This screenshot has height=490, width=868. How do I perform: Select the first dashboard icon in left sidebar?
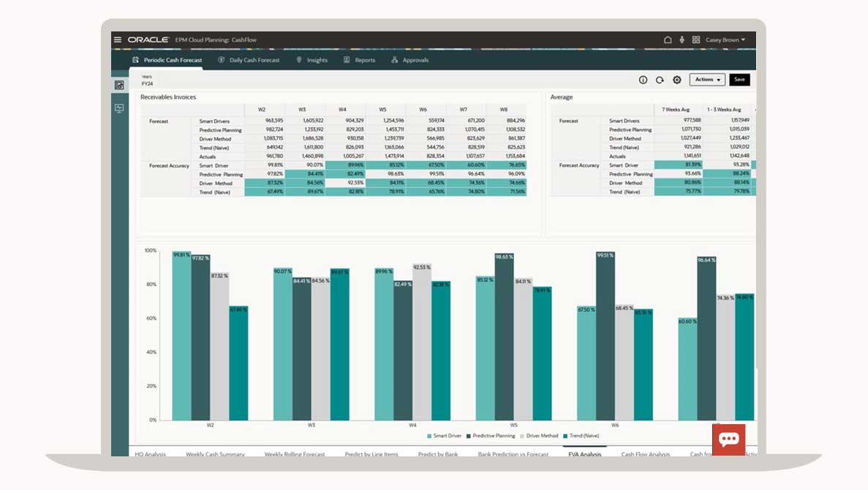click(119, 86)
